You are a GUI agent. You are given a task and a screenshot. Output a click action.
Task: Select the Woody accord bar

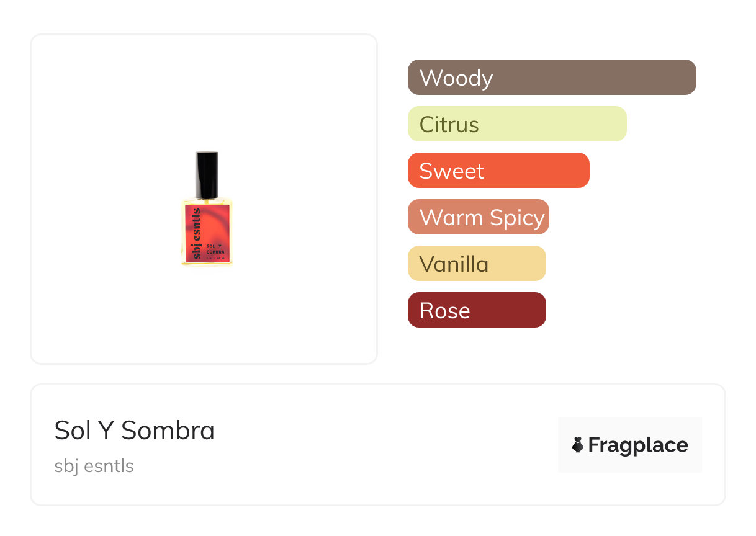pyautogui.click(x=551, y=78)
